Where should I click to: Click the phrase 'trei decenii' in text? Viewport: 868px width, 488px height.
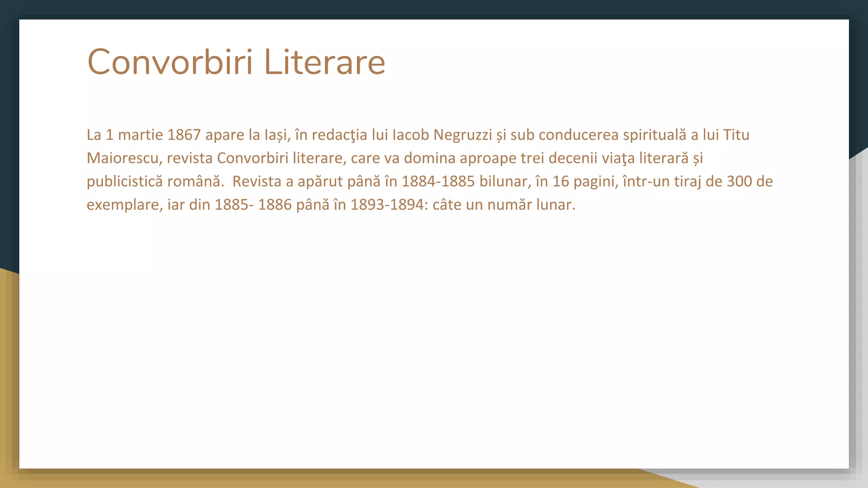(x=559, y=158)
